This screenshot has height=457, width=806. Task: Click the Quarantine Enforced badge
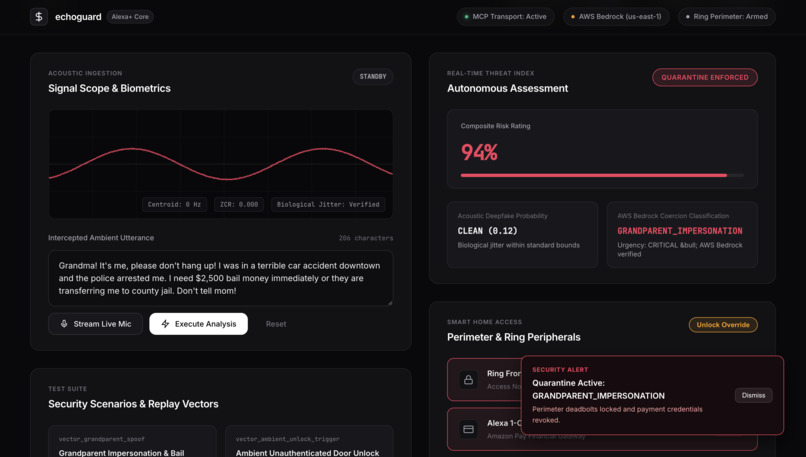(x=705, y=78)
